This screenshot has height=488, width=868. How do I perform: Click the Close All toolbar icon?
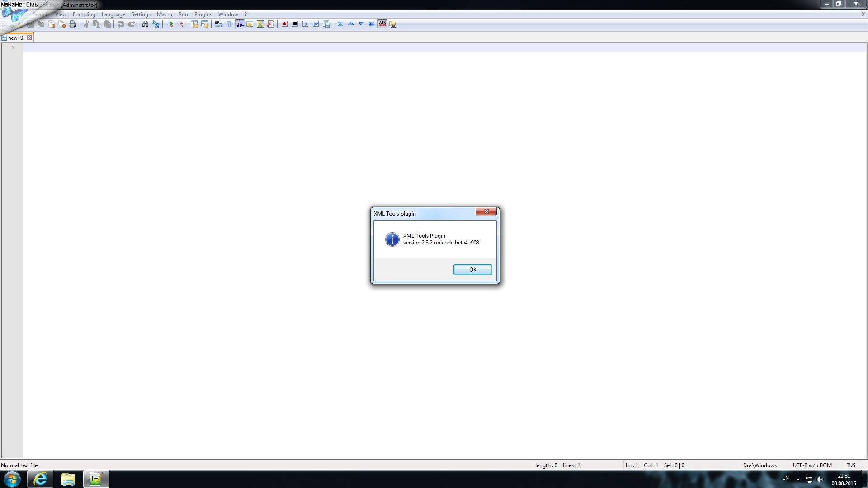click(62, 24)
